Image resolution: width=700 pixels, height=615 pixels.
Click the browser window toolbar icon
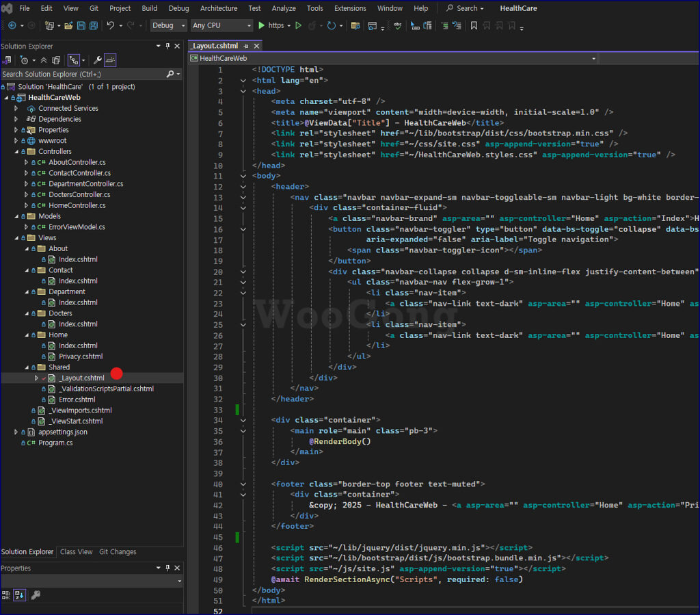pos(373,25)
